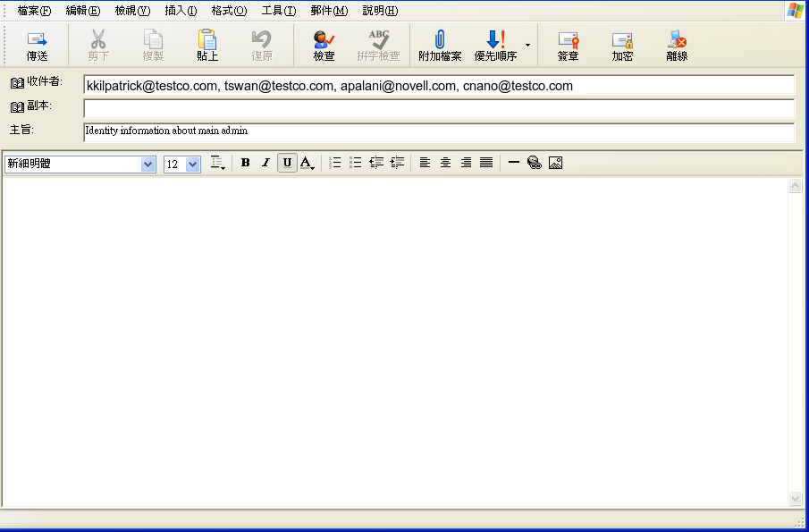The height and width of the screenshot is (532, 809).
Task: Open the paragraph style dropdown button
Action: 218,163
